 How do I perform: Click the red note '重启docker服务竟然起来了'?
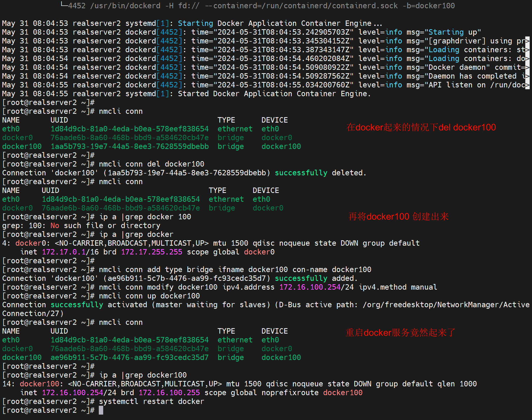point(400,333)
